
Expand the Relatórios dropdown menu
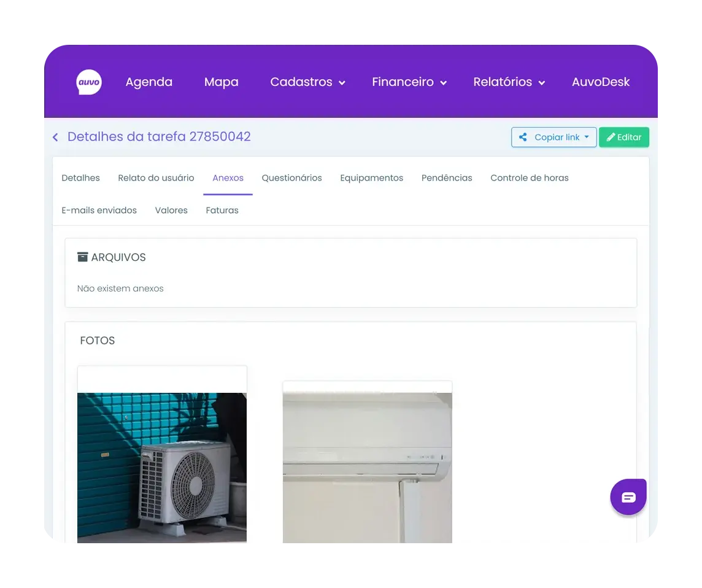pos(509,82)
